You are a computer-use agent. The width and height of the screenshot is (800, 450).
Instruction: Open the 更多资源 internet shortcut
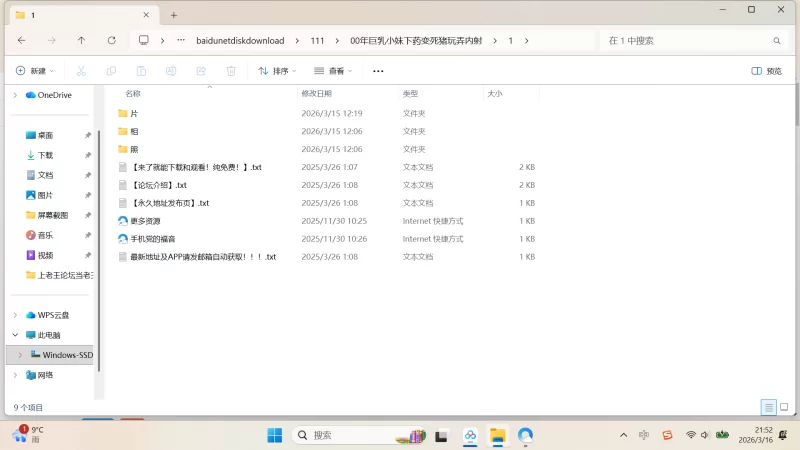click(145, 221)
